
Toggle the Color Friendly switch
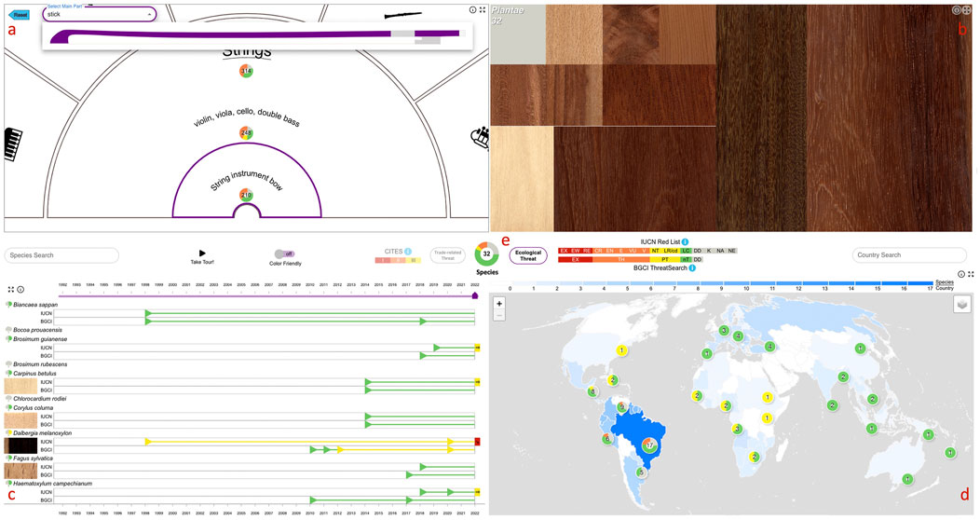click(284, 253)
